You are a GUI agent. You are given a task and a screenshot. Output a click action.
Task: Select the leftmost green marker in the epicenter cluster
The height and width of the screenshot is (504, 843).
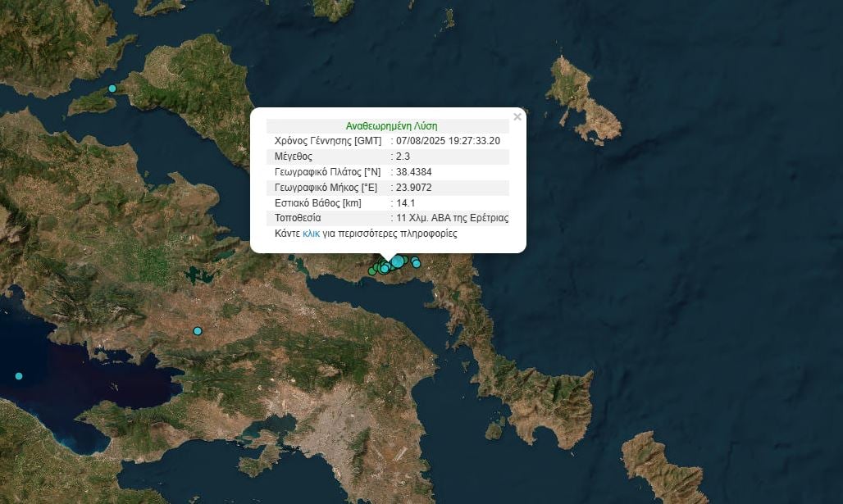371,271
